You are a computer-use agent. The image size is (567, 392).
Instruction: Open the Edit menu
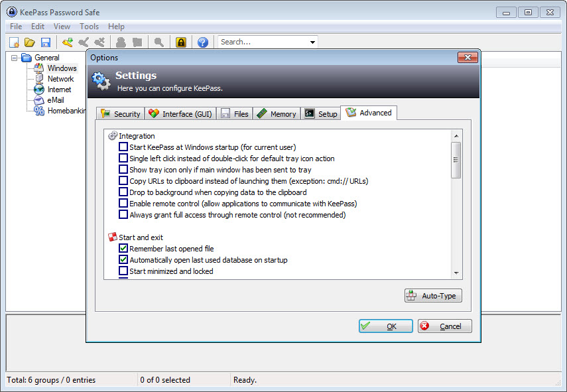(38, 27)
